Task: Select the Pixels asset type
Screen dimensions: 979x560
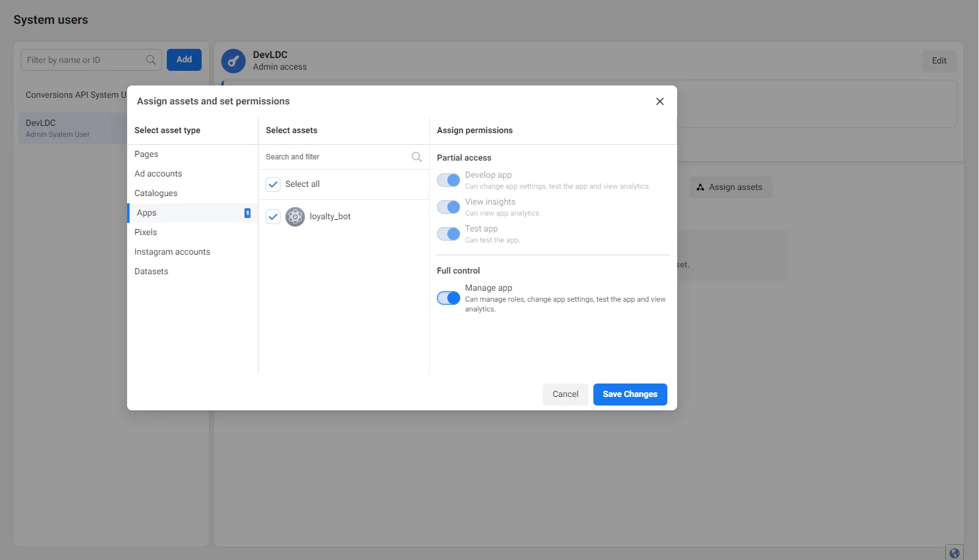Action: (193, 233)
